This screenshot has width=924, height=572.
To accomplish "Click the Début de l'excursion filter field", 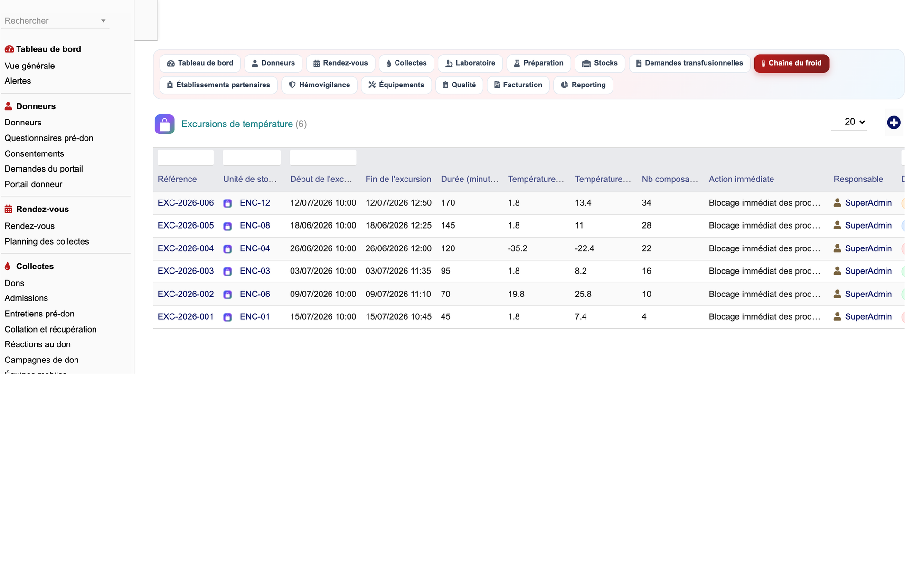I will pyautogui.click(x=323, y=157).
